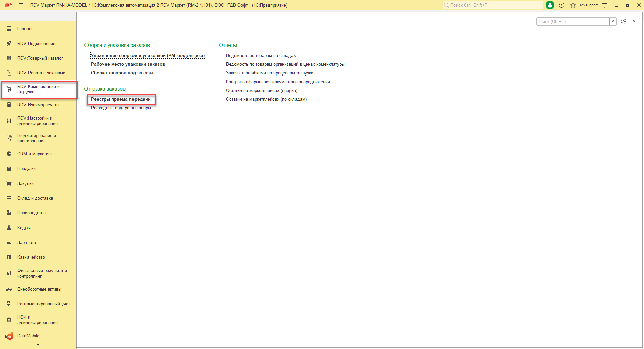Viewport: 644px width, 349px height.
Task: Open report Ведомость по товарам на складах
Action: coord(261,56)
